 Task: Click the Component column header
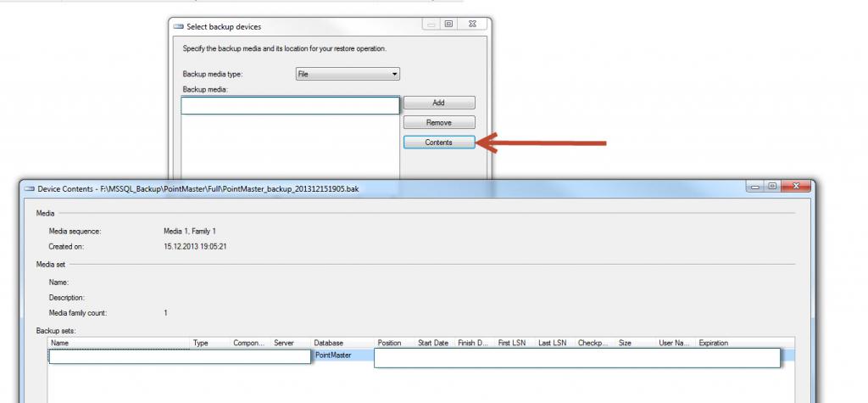[x=251, y=343]
